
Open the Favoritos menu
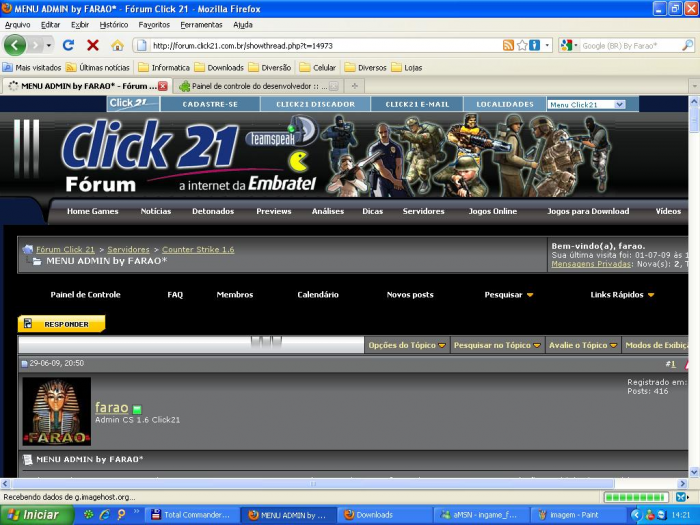pyautogui.click(x=154, y=25)
